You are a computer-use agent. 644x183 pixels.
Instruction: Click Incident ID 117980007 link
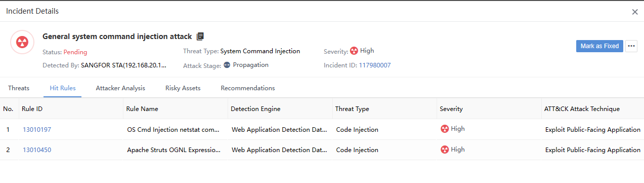pos(375,65)
